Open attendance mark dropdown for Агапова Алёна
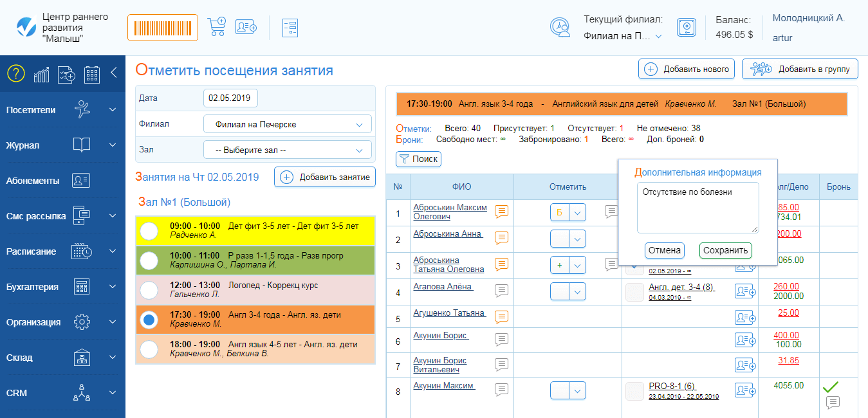This screenshot has height=418, width=868. click(578, 291)
